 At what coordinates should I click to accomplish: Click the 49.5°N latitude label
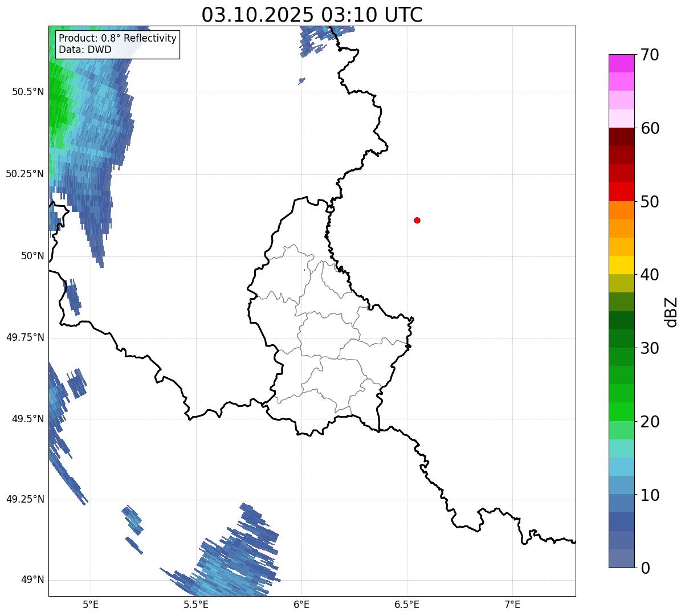pyautogui.click(x=27, y=419)
